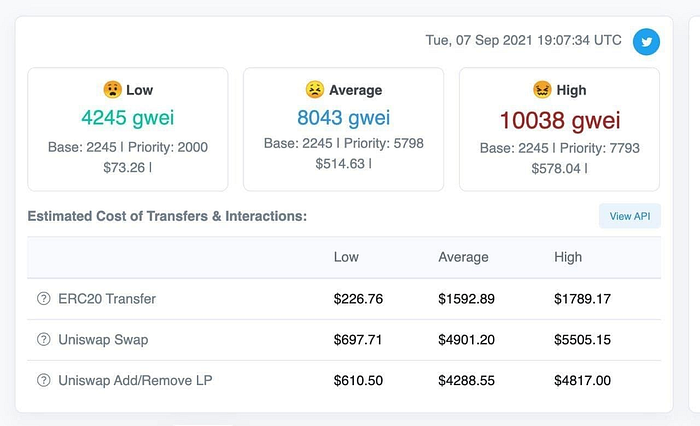Click the 8043 gwei average value
This screenshot has height=426, width=700.
coord(343,118)
